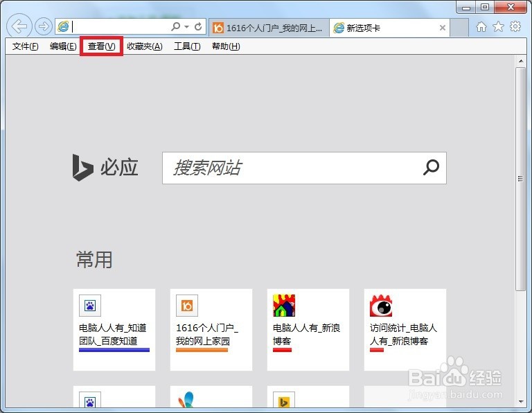Click the 搜索网站 search box
The width and height of the screenshot is (532, 413).
304,168
